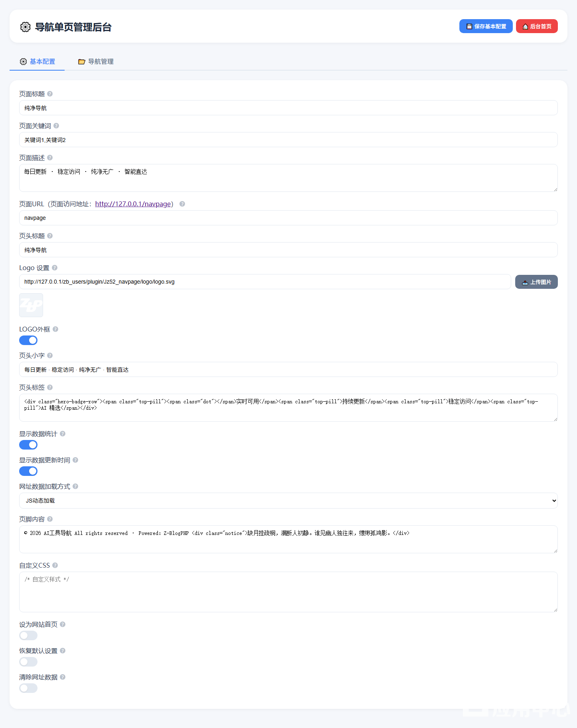Open the 网址数据加载方式 dropdown

pyautogui.click(x=288, y=501)
